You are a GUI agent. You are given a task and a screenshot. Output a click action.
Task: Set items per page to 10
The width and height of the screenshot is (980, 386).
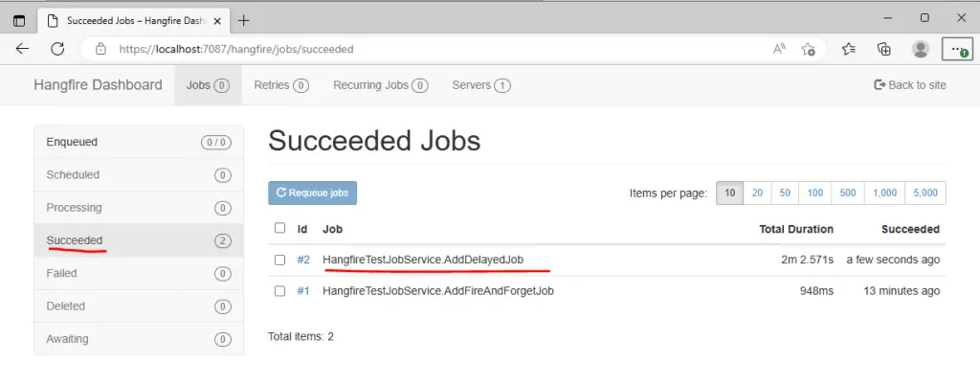pyautogui.click(x=730, y=193)
